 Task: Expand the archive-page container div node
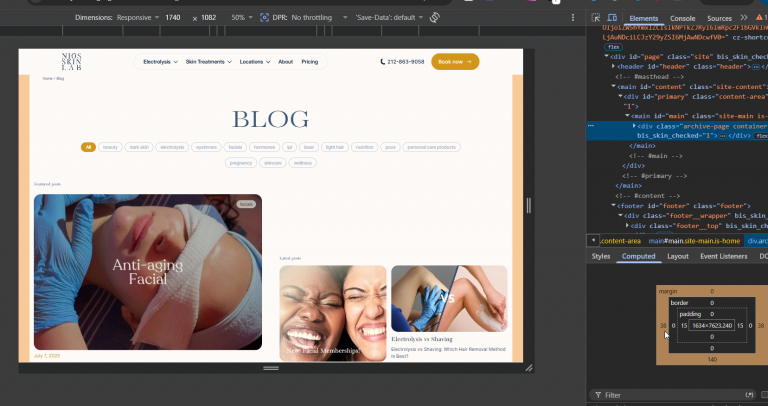634,126
